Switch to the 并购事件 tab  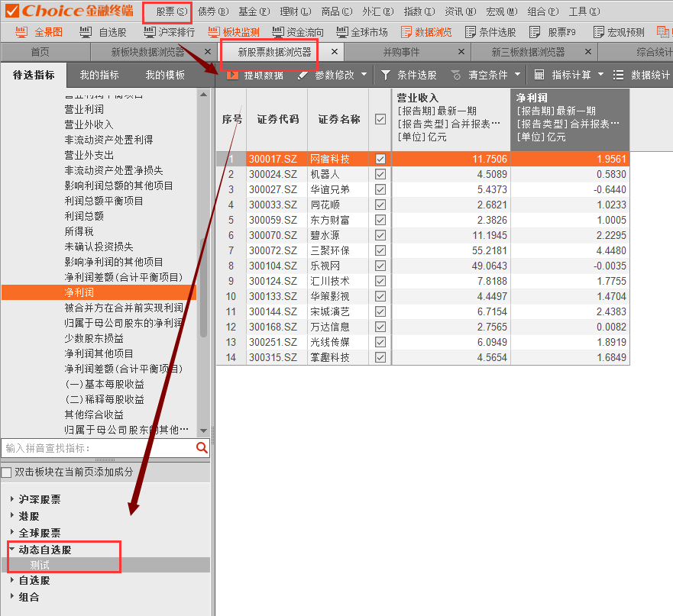tap(401, 52)
